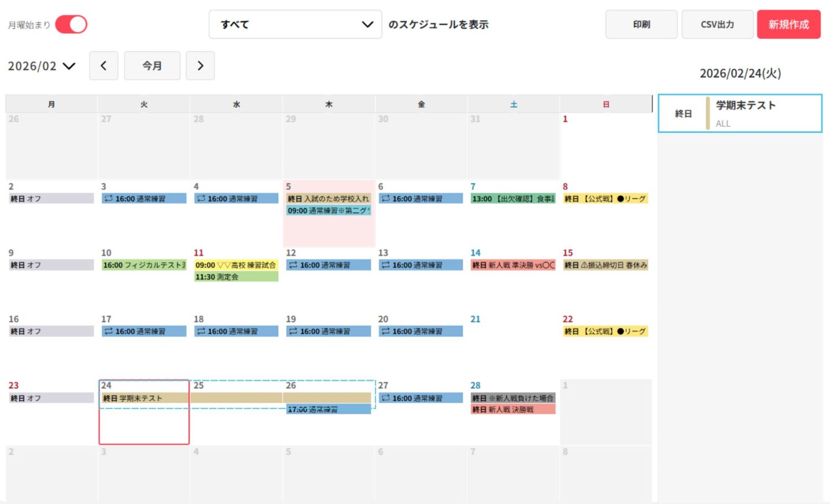Screen dimensions: 830x504
Task: Open the 11:30 測定会 event
Action: click(236, 277)
